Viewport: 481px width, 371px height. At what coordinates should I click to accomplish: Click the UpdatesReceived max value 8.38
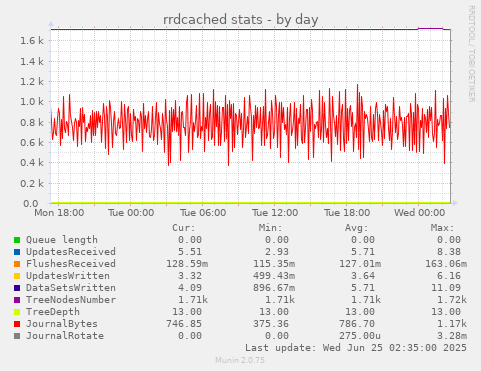[x=449, y=252]
